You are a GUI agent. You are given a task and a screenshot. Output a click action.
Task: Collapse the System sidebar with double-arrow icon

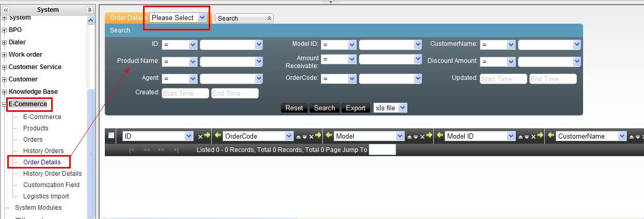coord(6,10)
